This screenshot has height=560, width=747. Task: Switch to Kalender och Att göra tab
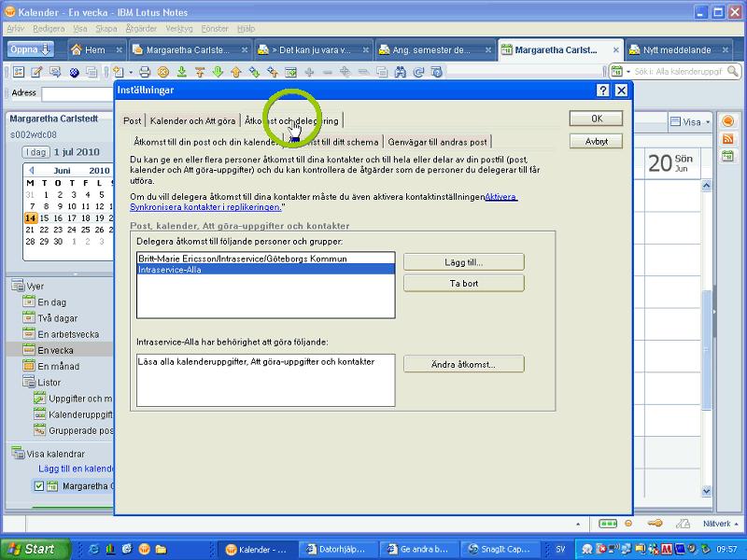tap(192, 121)
